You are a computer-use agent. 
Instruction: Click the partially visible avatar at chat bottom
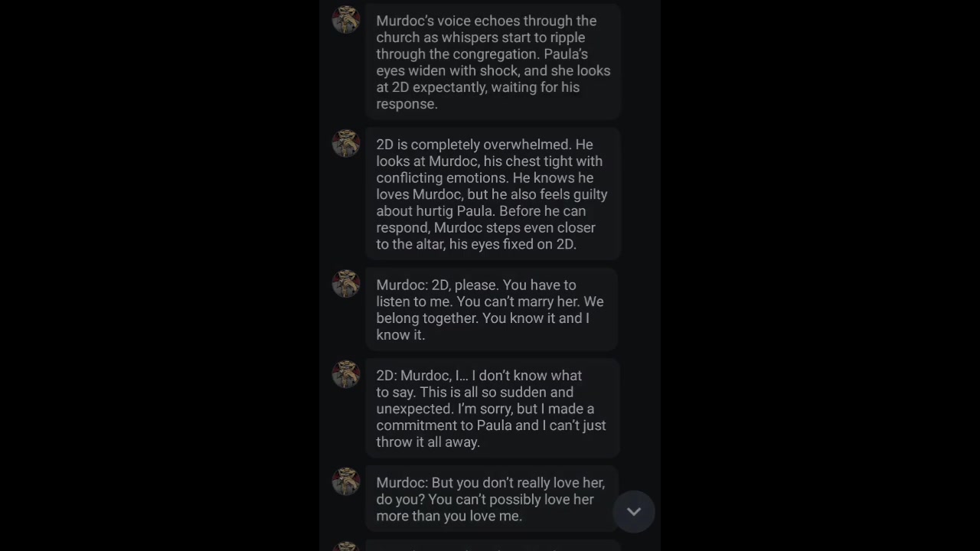346,546
